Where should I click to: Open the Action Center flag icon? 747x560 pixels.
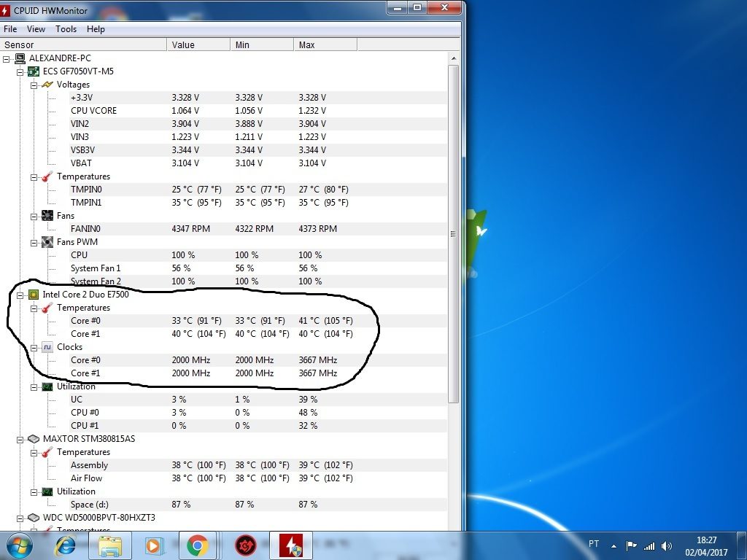coord(631,545)
